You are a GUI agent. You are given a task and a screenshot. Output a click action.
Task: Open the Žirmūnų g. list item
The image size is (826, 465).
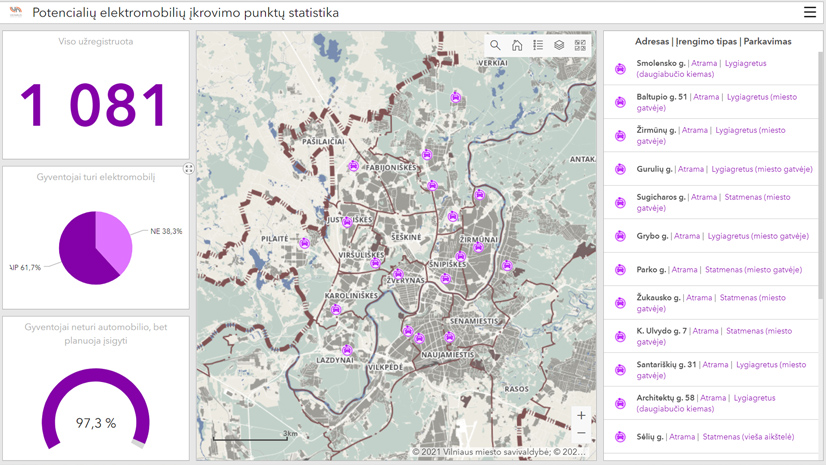710,135
